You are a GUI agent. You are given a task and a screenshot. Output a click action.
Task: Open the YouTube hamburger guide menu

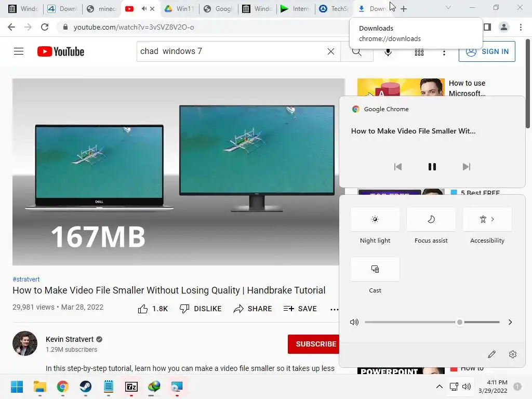tap(19, 51)
